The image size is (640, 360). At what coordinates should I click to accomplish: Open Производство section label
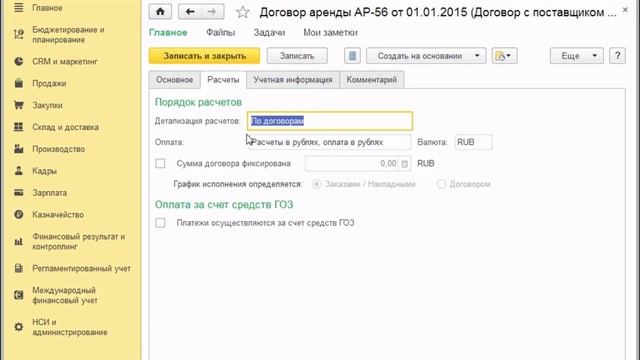click(59, 149)
